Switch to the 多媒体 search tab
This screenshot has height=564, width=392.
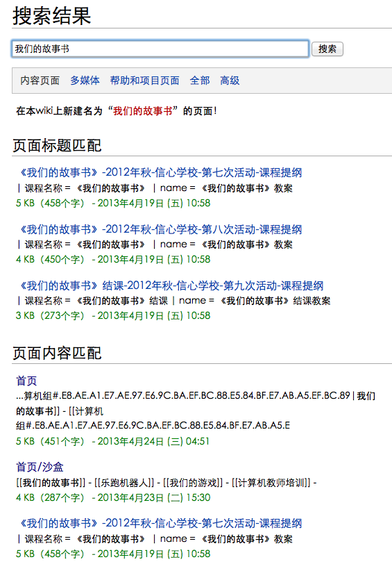85,80
